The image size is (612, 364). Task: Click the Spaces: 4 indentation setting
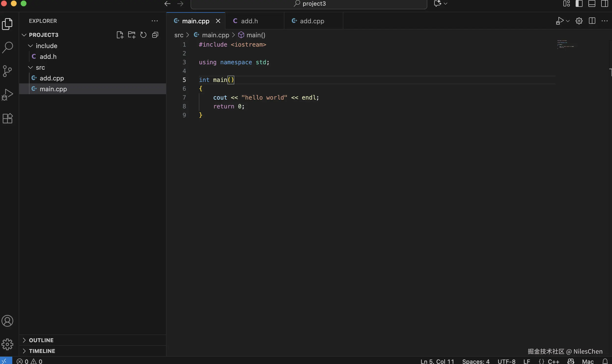point(476,361)
